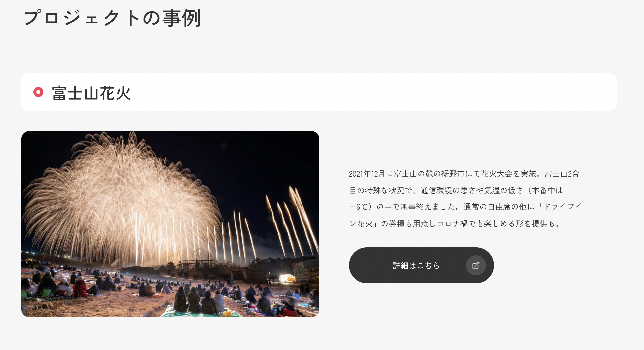Select the 富士山花火 heading text
Image resolution: width=644 pixels, height=350 pixels.
(91, 93)
